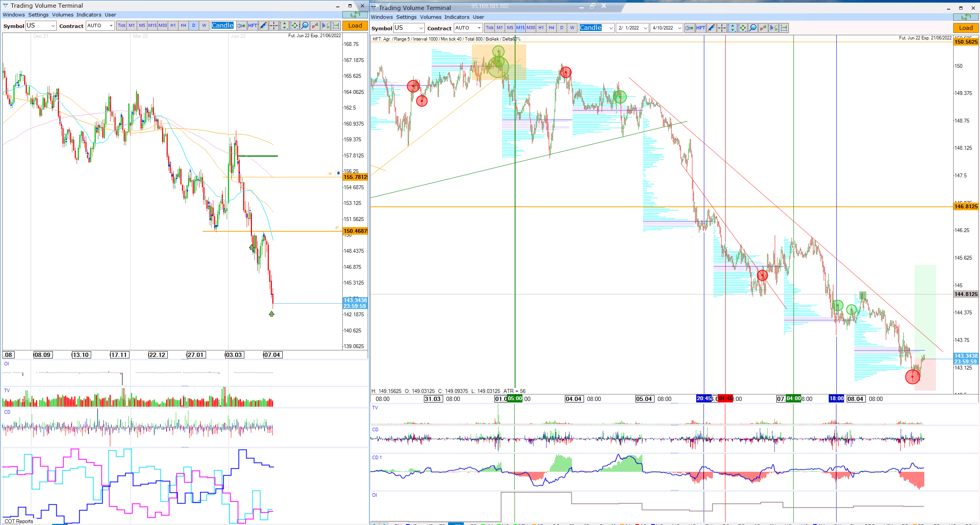The width and height of the screenshot is (980, 525).
Task: Open start date 2/1/2022 picker
Action: (x=632, y=28)
